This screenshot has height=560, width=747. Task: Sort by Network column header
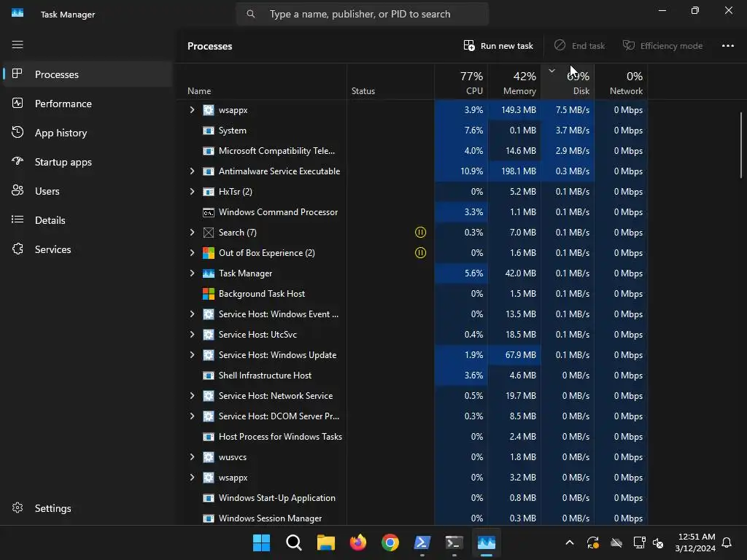pyautogui.click(x=621, y=82)
